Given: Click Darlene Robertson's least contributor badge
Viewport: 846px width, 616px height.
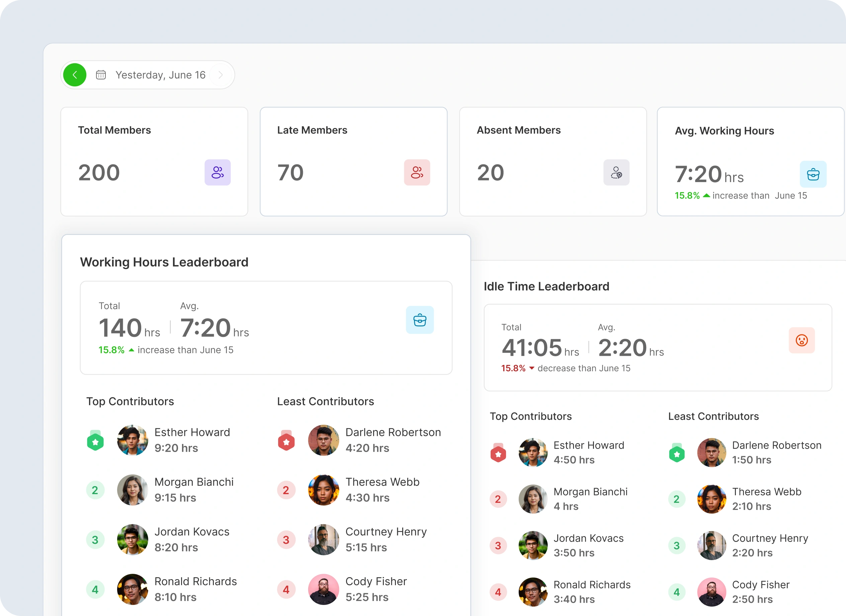Looking at the screenshot, I should [286, 440].
